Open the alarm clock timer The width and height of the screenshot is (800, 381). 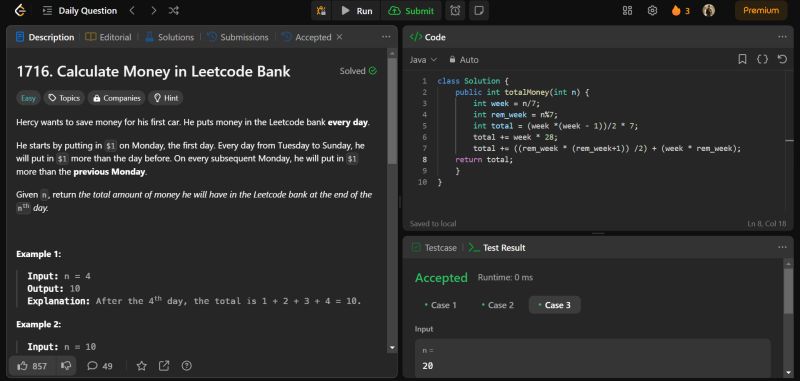[x=455, y=11]
